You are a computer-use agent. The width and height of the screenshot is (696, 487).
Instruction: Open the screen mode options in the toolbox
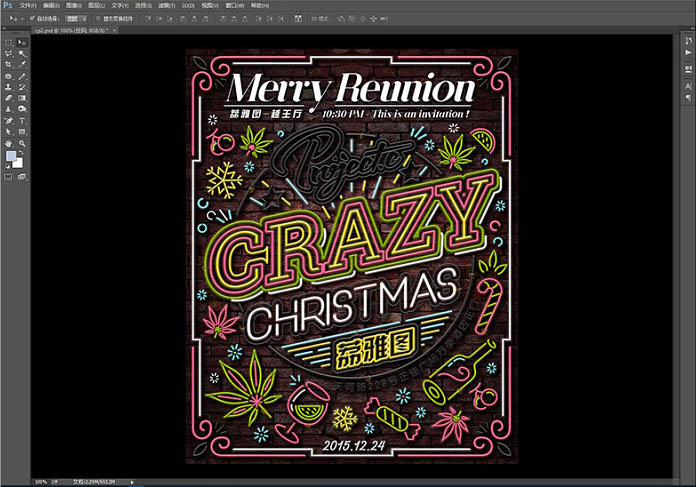pos(22,177)
